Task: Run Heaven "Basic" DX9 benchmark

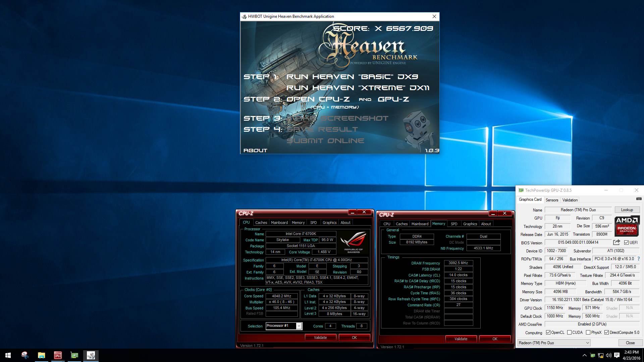Action: pos(352,77)
